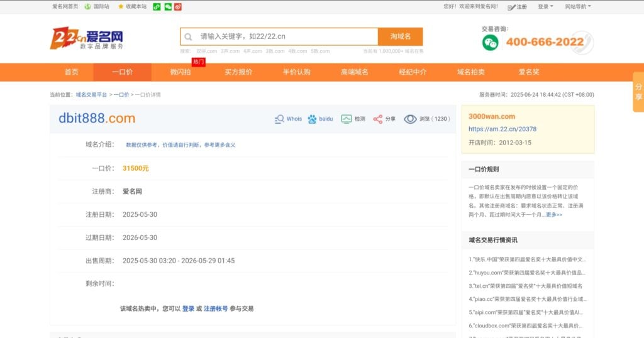644x338 pixels.
Task: Click the 收藏本站 star bookmark
Action: point(132,6)
